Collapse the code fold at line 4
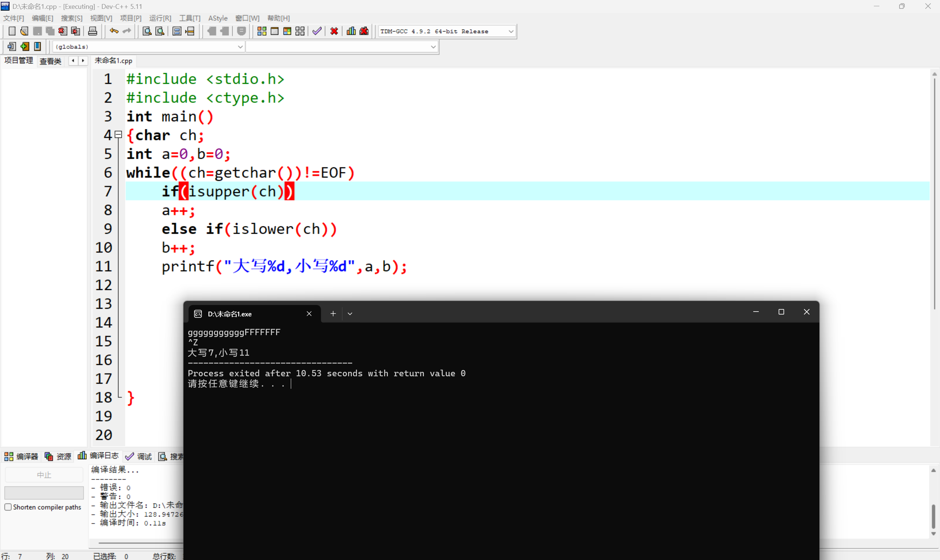Image resolution: width=940 pixels, height=560 pixels. 118,134
